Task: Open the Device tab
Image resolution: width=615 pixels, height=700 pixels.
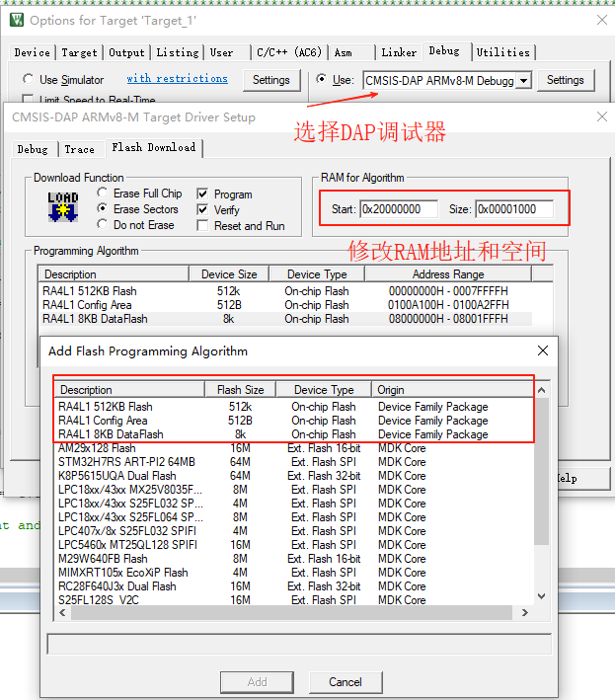Action: coord(33,52)
